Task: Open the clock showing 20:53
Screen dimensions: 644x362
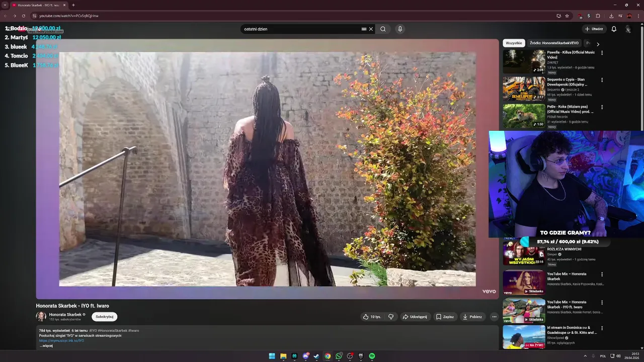Action: (632, 356)
